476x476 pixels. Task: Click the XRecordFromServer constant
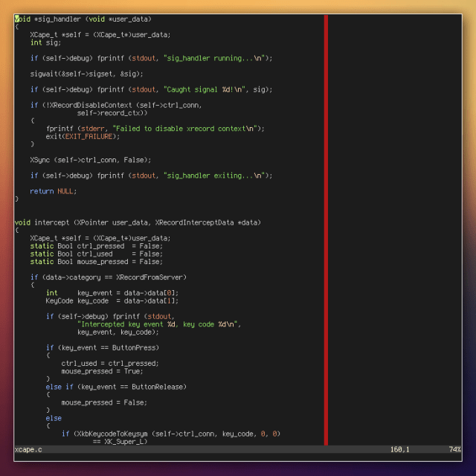point(150,277)
